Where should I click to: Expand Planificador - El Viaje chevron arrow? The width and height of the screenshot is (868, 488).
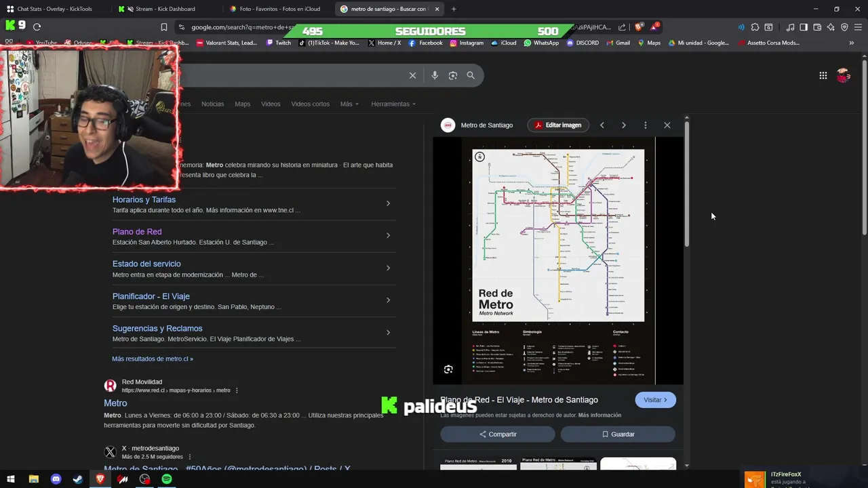coord(388,300)
